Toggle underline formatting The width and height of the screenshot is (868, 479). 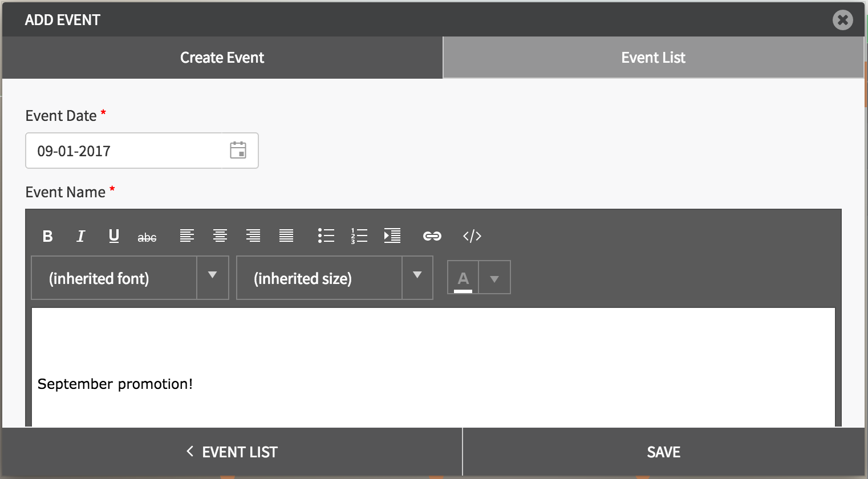114,236
